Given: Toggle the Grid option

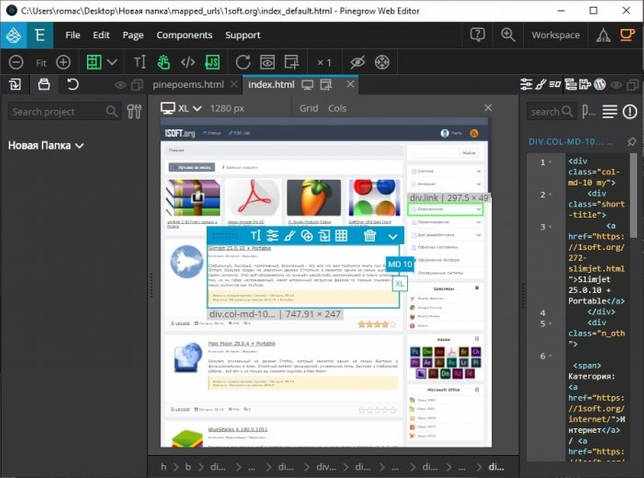Looking at the screenshot, I should coord(308,108).
